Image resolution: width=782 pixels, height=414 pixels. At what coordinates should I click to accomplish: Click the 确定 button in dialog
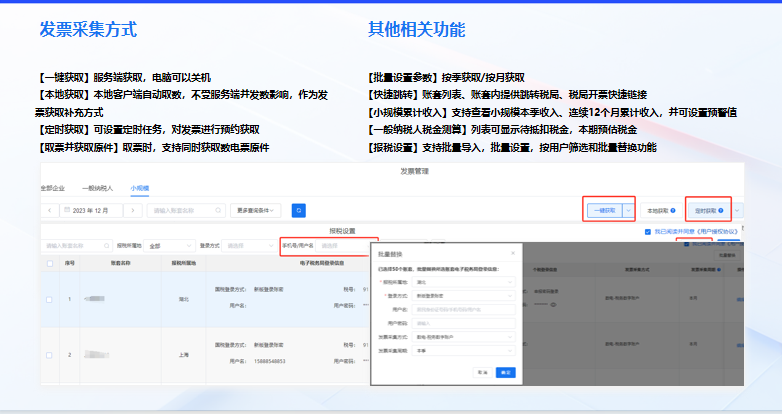pos(506,372)
